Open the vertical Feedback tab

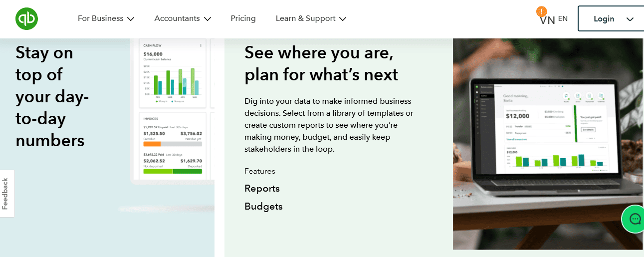click(x=6, y=194)
